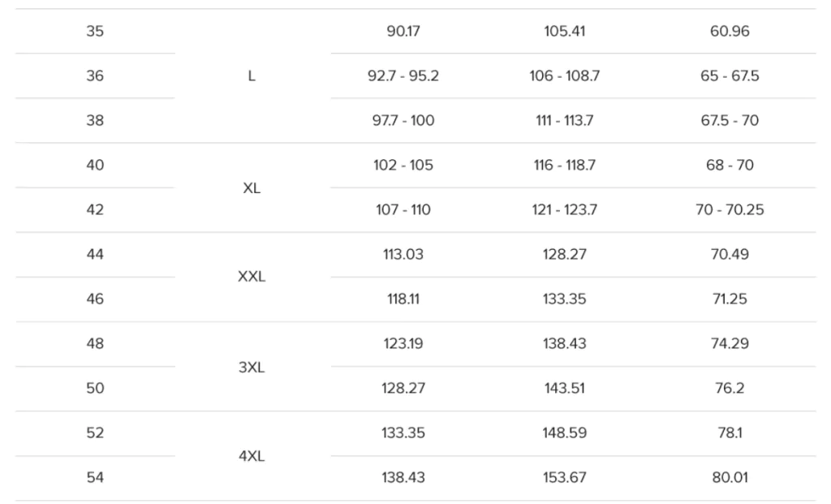Click the 74.29 value
This screenshot has height=504, width=831.
coord(730,343)
